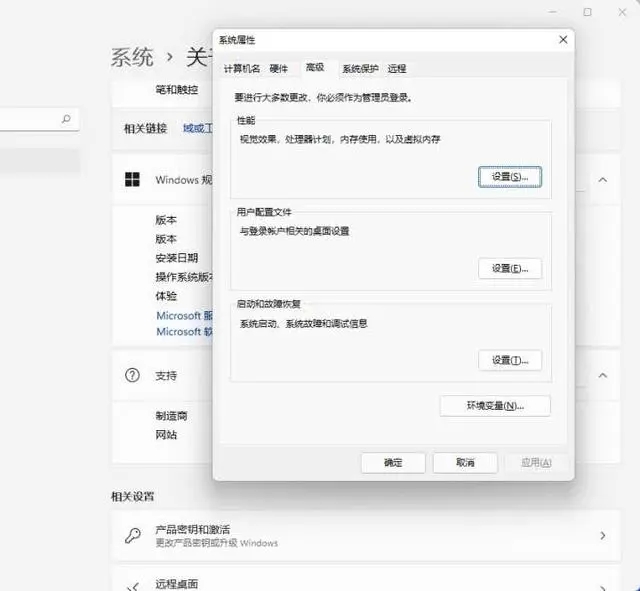This screenshot has width=640, height=591.
Task: Click the 相关设置 heading
Action: point(133,496)
